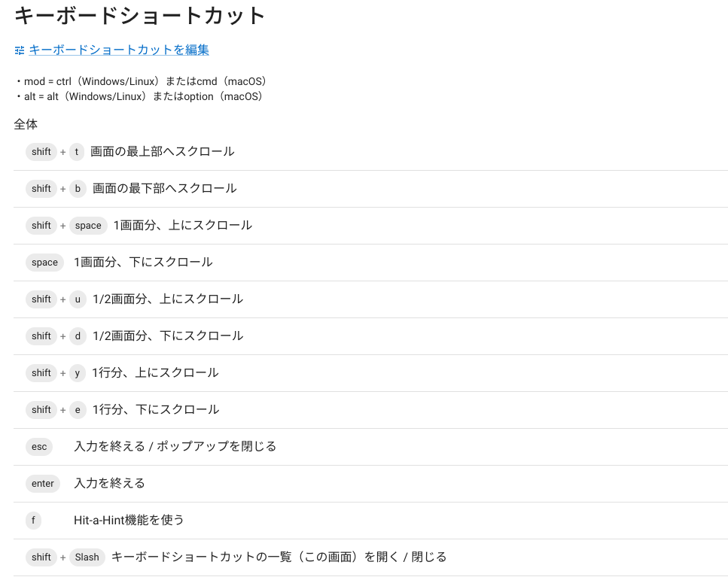Click 1/2画面分、下にスクロール description
Image resolution: width=728 pixels, height=577 pixels.
click(168, 336)
